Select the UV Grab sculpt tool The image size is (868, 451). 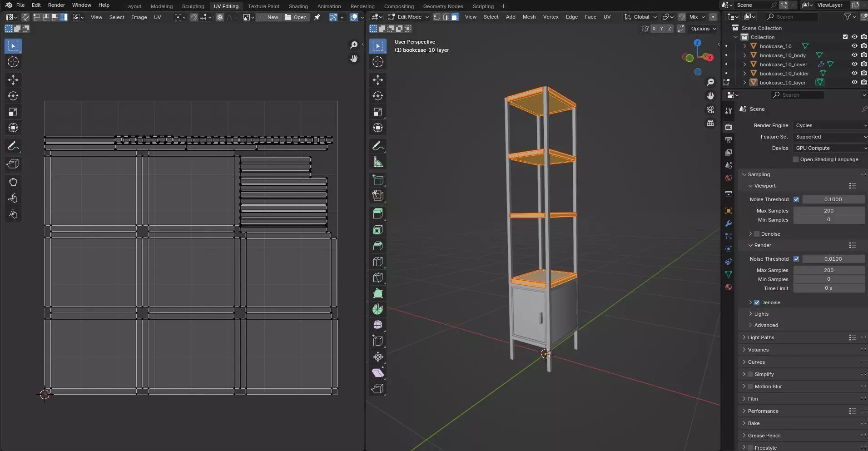pos(13,182)
